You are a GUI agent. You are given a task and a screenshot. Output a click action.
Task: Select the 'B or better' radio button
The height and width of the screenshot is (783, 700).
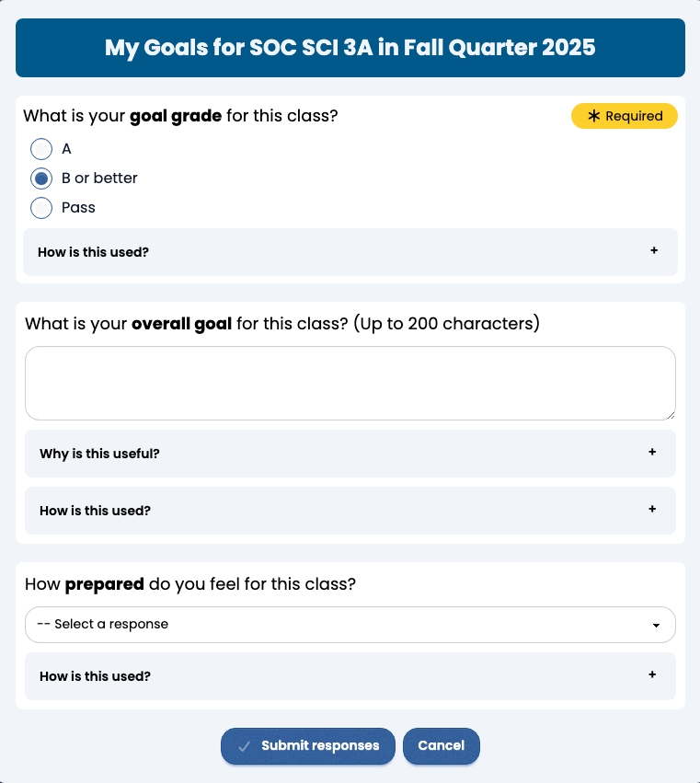(x=40, y=178)
